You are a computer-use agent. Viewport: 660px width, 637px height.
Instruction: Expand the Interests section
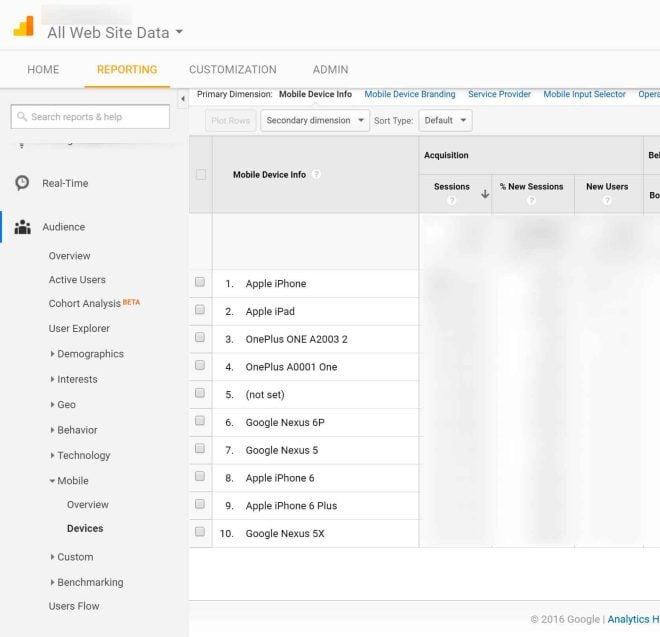tap(74, 379)
